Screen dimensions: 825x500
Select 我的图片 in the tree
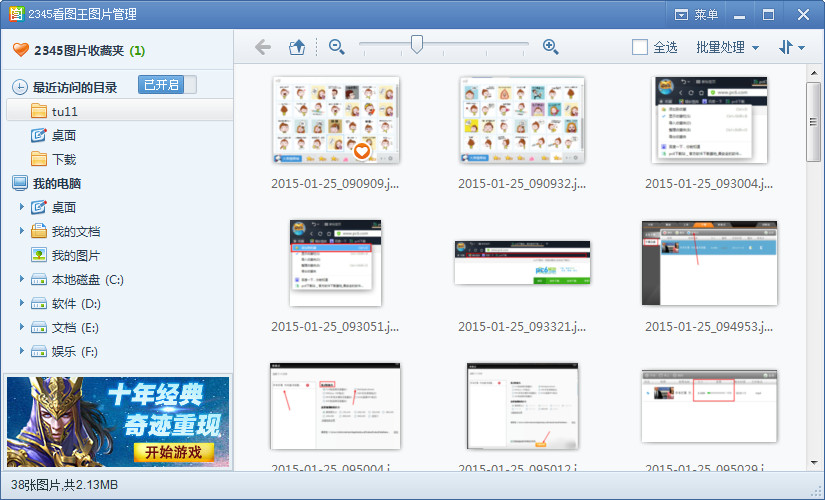pos(76,256)
